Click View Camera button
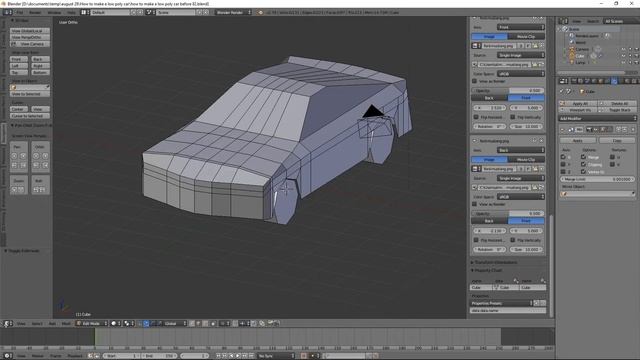 (30, 44)
